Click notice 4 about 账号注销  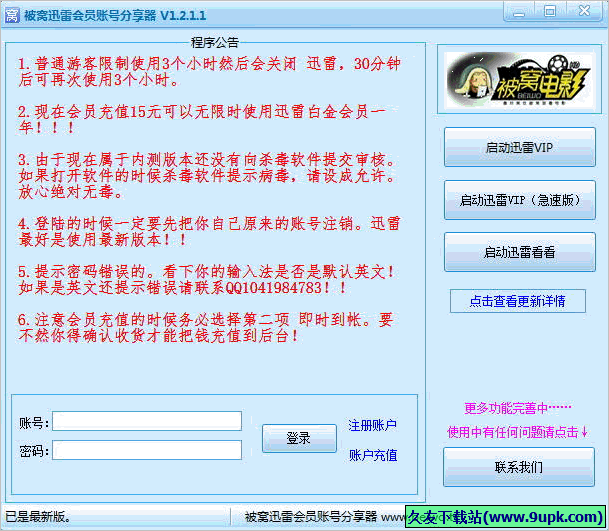tap(209, 232)
